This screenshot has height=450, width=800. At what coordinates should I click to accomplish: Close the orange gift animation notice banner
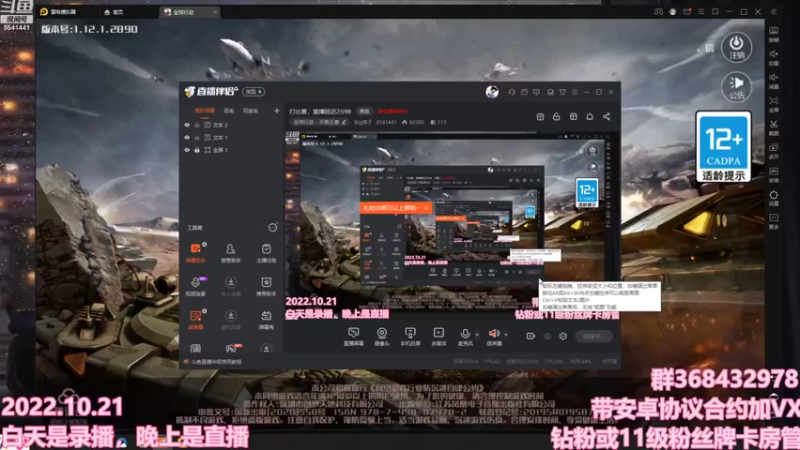(426, 208)
